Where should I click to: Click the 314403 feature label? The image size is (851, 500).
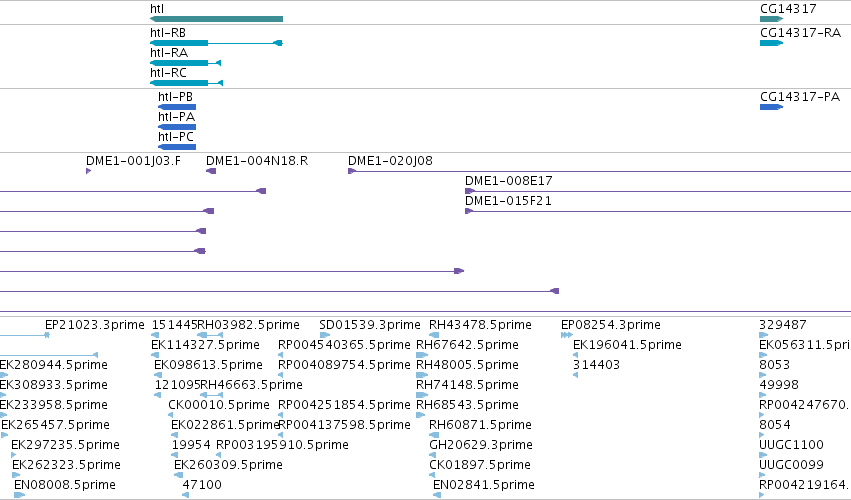596,365
